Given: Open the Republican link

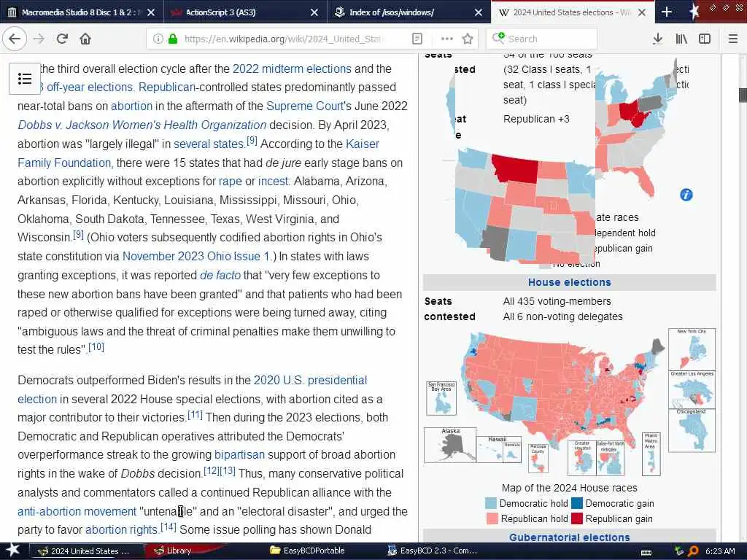Looking at the screenshot, I should click(x=167, y=87).
